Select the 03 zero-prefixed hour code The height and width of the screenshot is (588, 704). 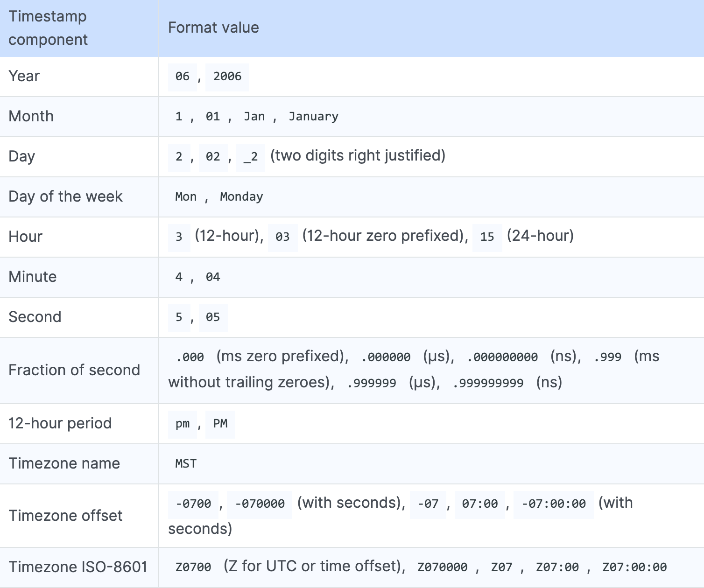coord(282,237)
